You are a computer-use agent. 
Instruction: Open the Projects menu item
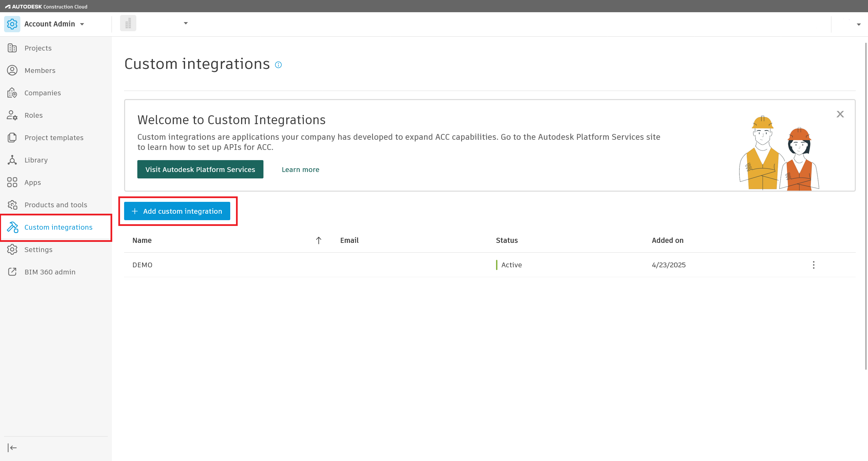click(38, 48)
